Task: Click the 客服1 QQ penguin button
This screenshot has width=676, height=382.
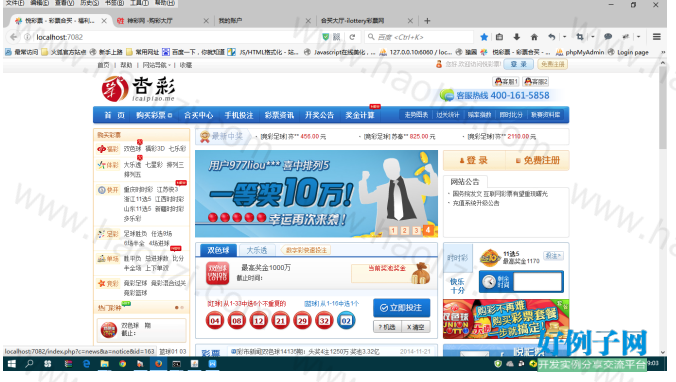Action: click(x=506, y=81)
